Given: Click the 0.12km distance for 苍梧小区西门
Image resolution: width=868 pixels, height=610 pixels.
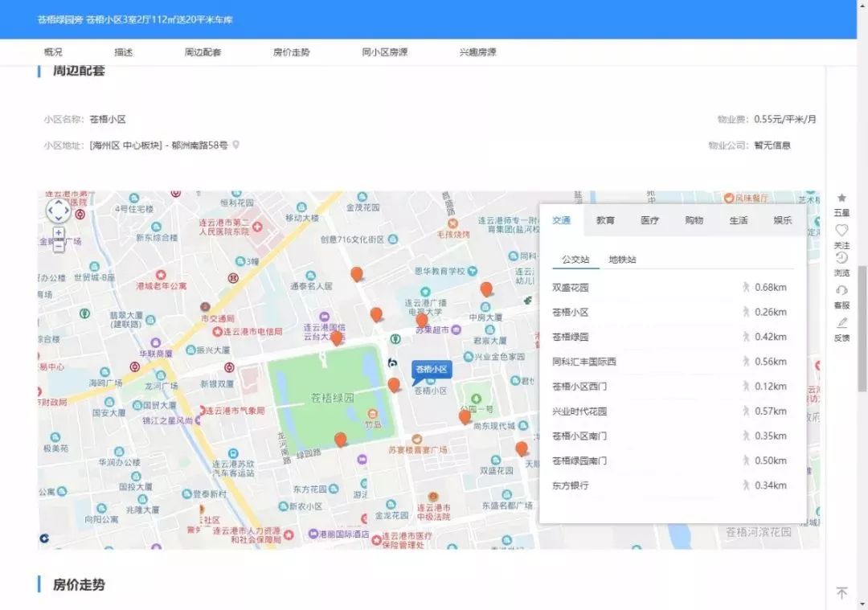Looking at the screenshot, I should click(x=771, y=387).
